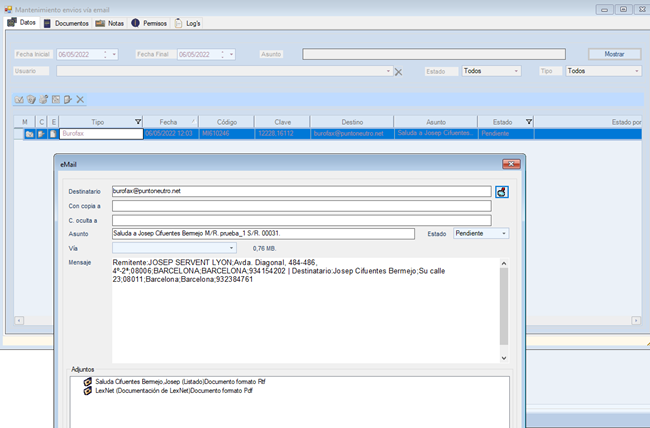Open the Fecha Inicial date picker dropdown
The image size is (650, 428).
[115, 54]
